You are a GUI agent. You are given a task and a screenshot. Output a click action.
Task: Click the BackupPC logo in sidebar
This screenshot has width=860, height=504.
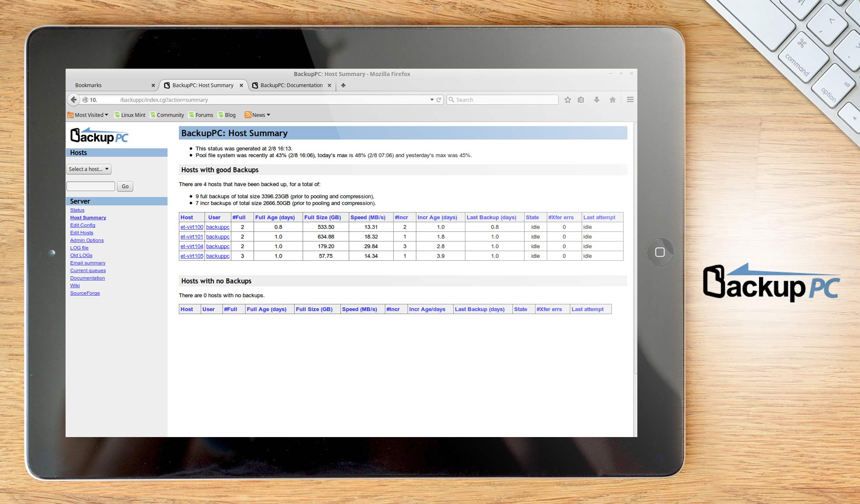pyautogui.click(x=99, y=136)
